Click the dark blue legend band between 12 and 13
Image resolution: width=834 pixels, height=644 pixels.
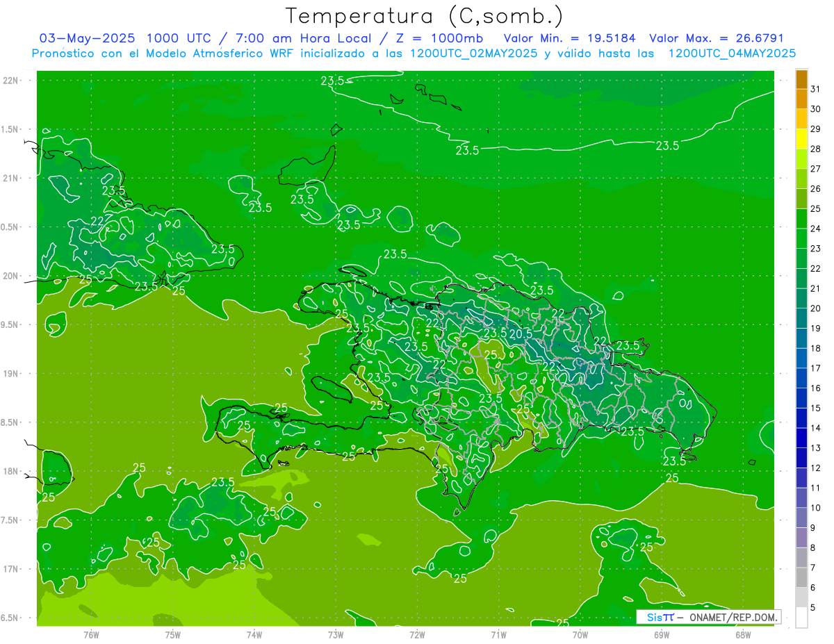click(801, 459)
